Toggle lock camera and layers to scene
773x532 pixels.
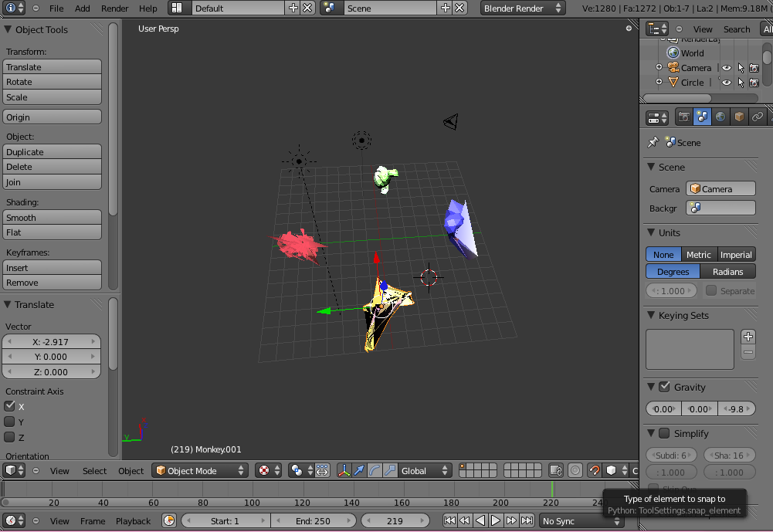(556, 470)
